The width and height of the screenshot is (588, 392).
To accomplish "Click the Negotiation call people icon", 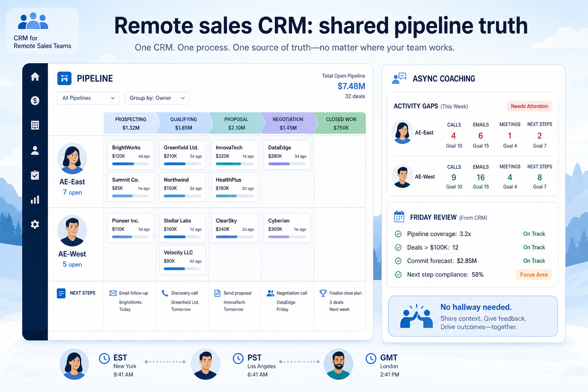I will [270, 293].
